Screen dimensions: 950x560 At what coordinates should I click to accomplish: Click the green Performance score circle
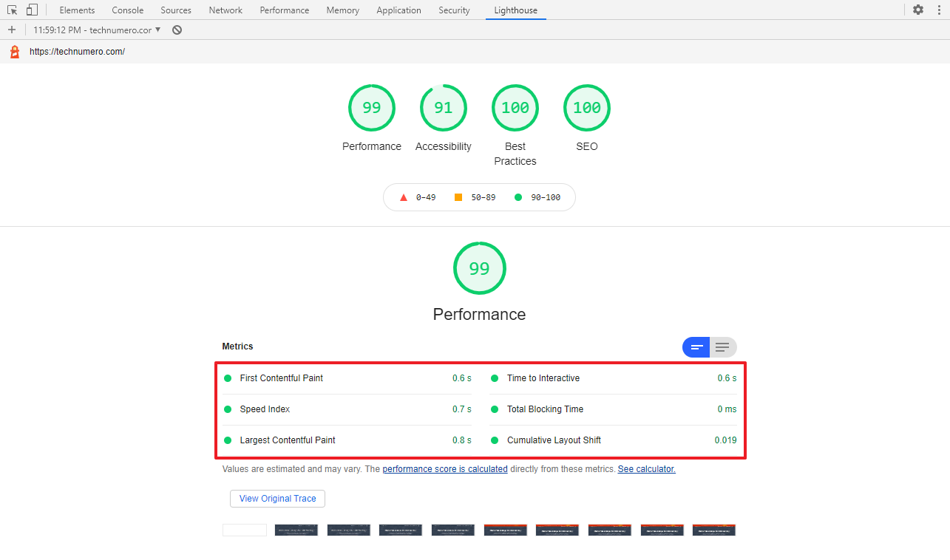tap(479, 268)
